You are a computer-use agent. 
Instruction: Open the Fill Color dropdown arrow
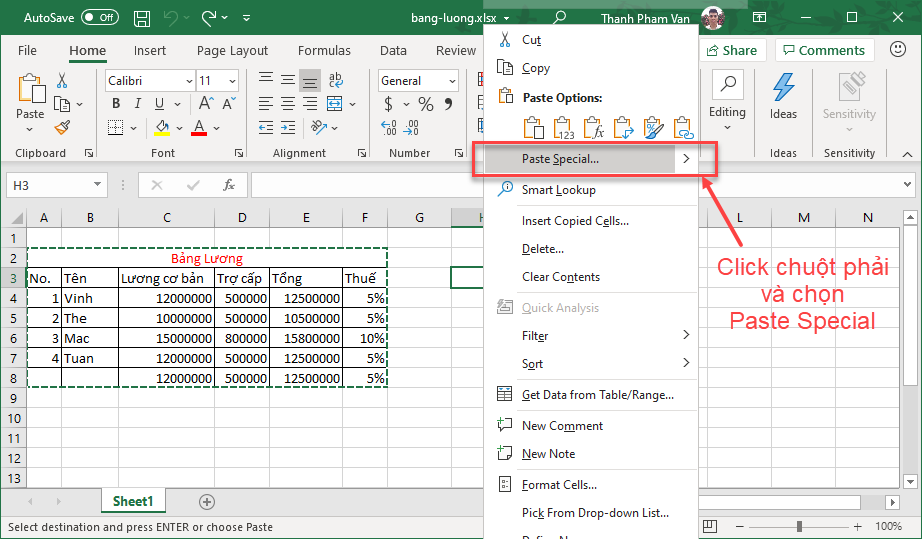tap(179, 128)
